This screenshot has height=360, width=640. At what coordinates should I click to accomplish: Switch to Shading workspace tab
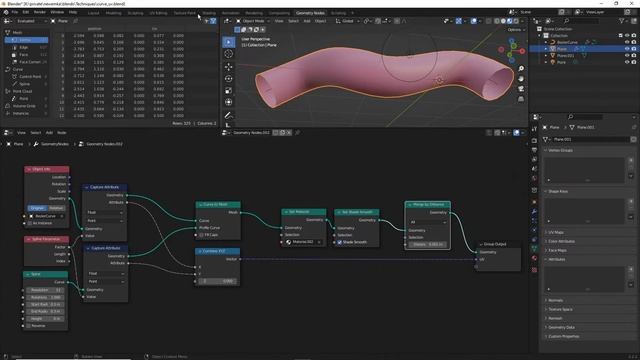tap(209, 13)
